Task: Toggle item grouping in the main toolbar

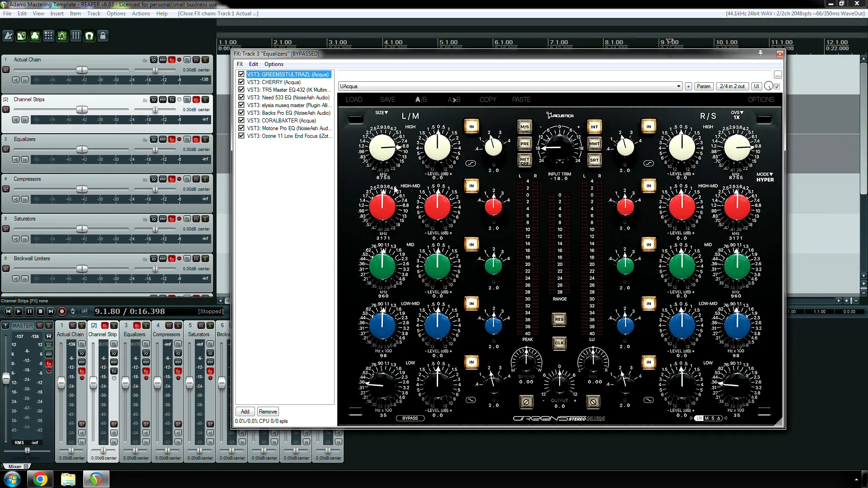Action: click(x=35, y=36)
